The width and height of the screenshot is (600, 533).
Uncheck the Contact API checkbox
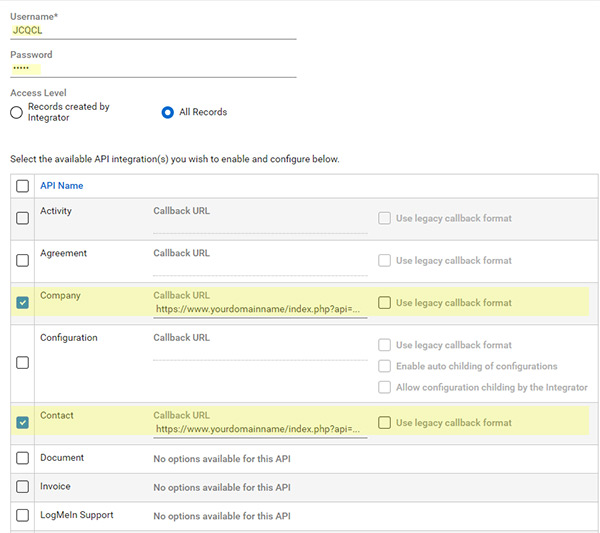(x=23, y=423)
